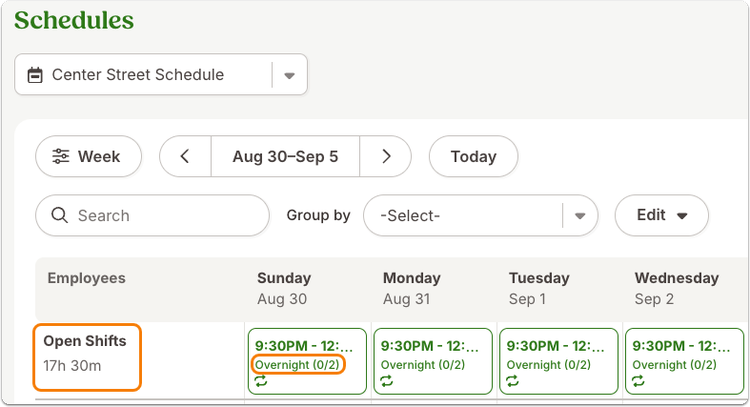750x407 pixels.
Task: Click the Open Shifts 17h 30m row label
Action: point(87,357)
